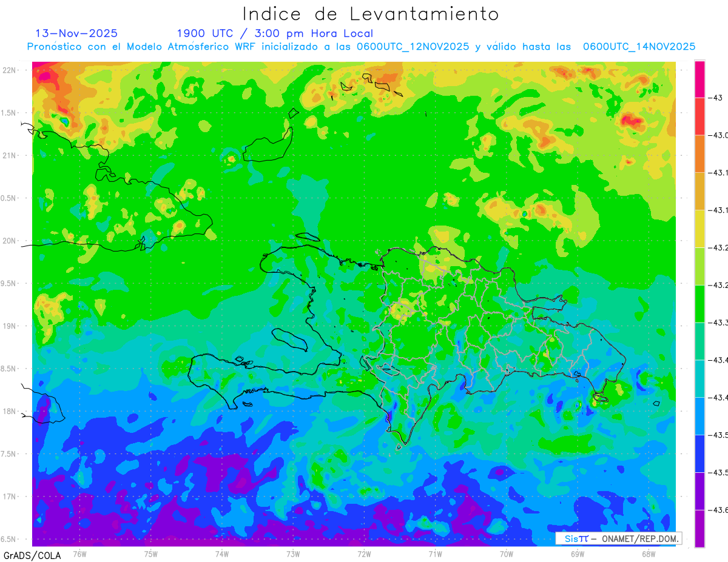Click the '73W' longitude label
This screenshot has height=562, width=728.
[293, 554]
